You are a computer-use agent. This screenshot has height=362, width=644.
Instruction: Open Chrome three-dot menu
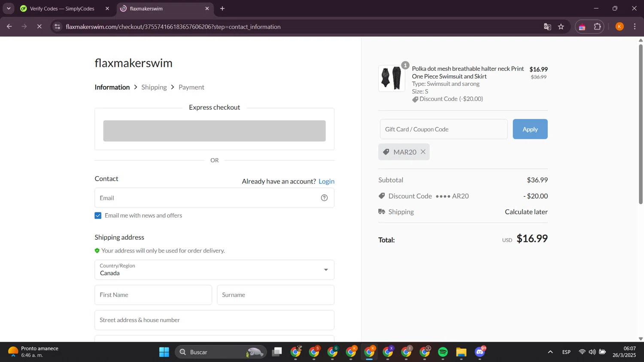(635, 27)
